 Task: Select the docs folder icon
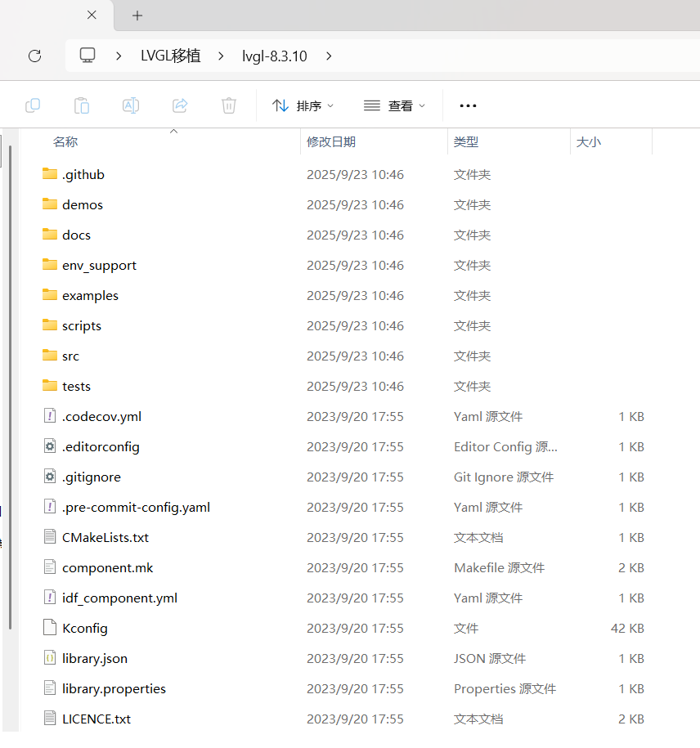tap(50, 235)
